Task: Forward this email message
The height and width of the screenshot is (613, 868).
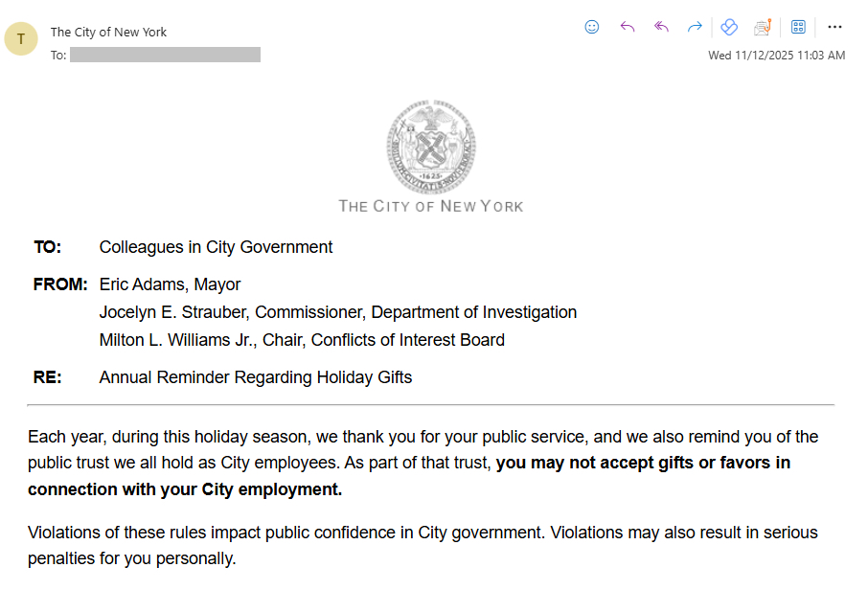Action: (x=695, y=27)
